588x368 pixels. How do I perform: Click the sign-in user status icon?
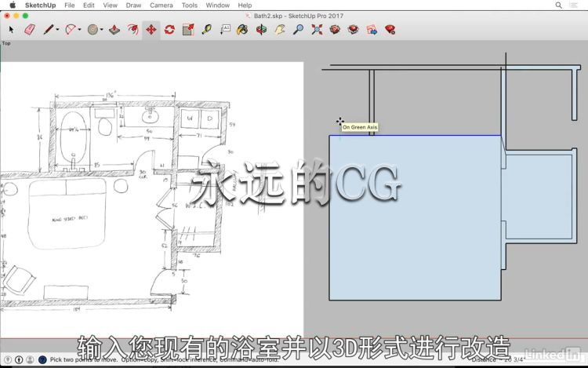click(30, 359)
